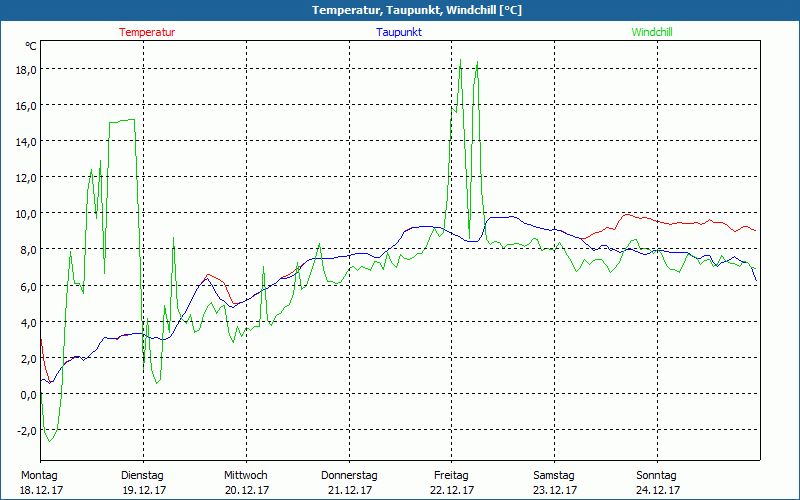Select the Dienstag day label

(142, 475)
